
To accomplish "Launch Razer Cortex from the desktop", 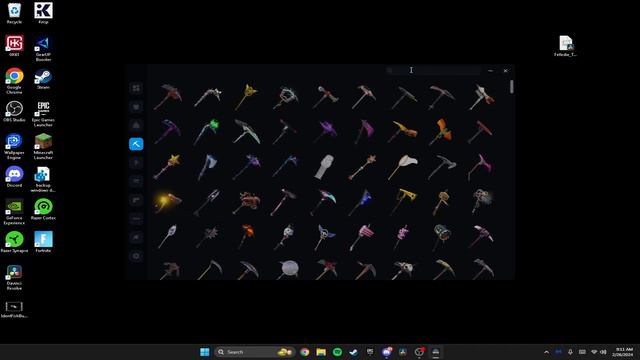I will [x=43, y=209].
